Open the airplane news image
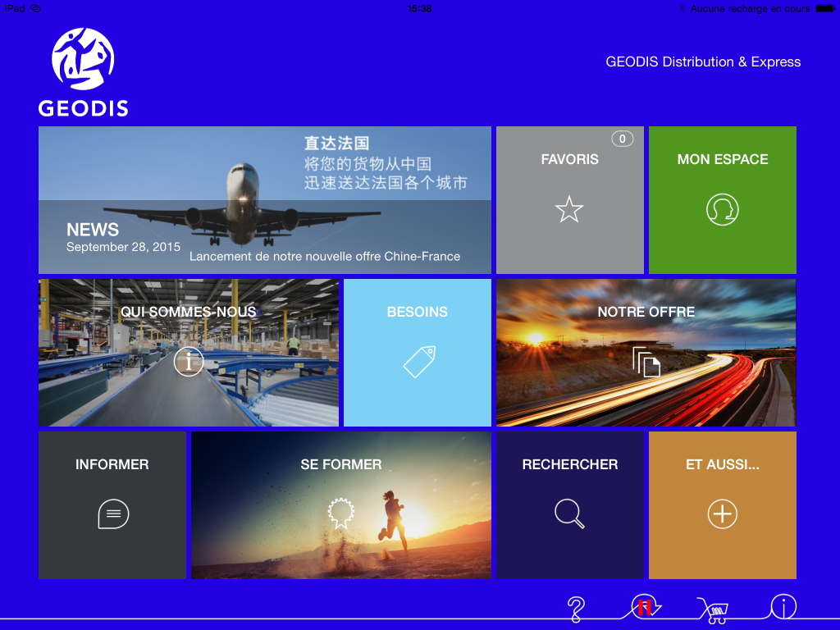840x630 pixels. click(265, 200)
